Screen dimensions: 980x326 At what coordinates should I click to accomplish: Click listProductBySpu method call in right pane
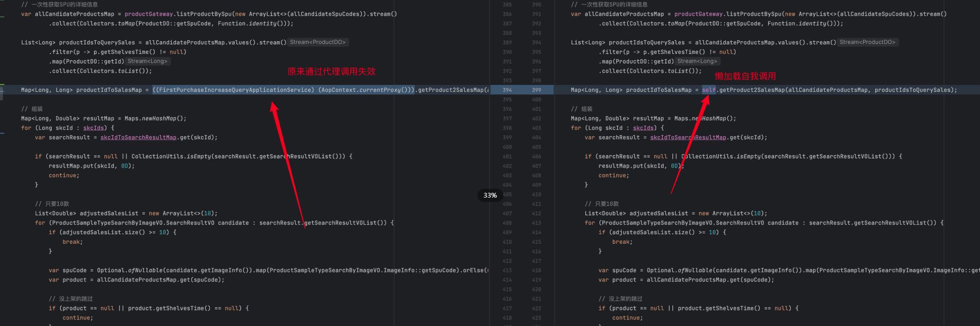click(753, 14)
